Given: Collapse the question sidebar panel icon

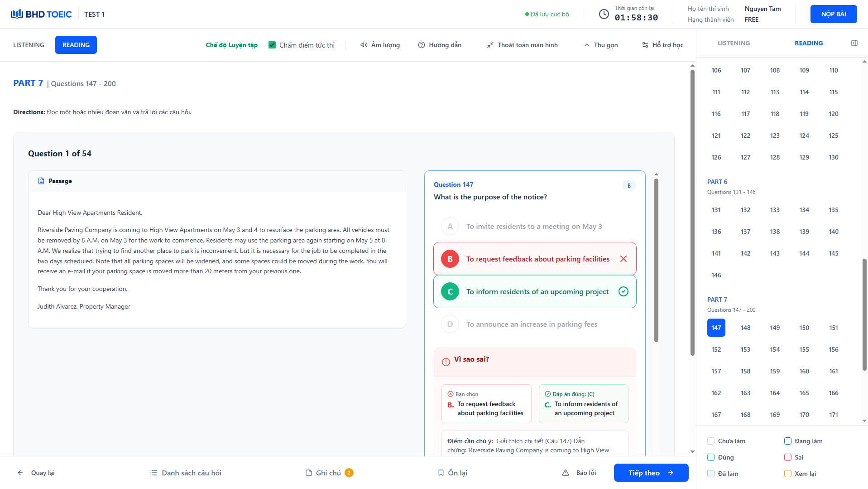Looking at the screenshot, I should point(854,43).
